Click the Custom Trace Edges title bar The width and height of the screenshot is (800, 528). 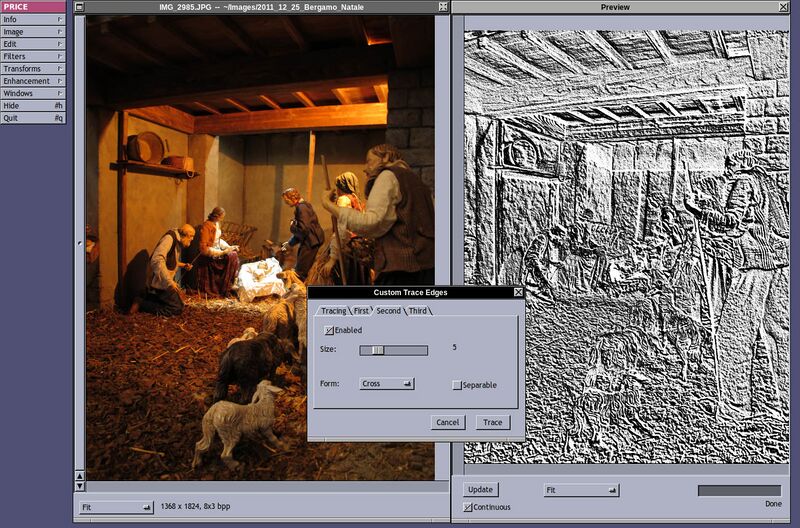pos(410,292)
